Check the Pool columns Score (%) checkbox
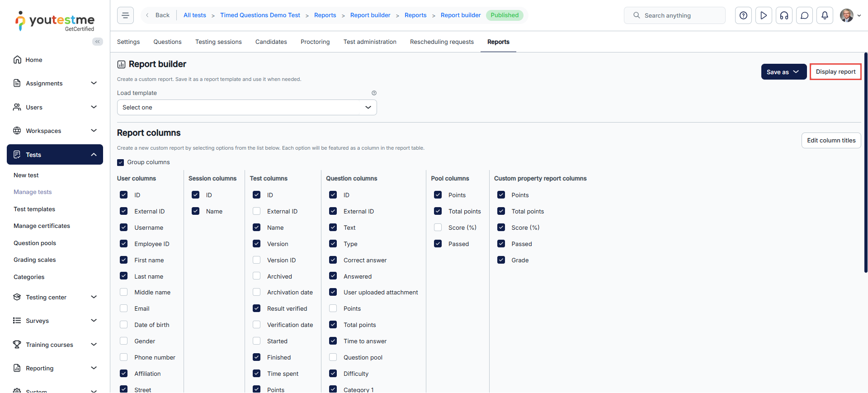The height and width of the screenshot is (393, 868). coord(438,227)
